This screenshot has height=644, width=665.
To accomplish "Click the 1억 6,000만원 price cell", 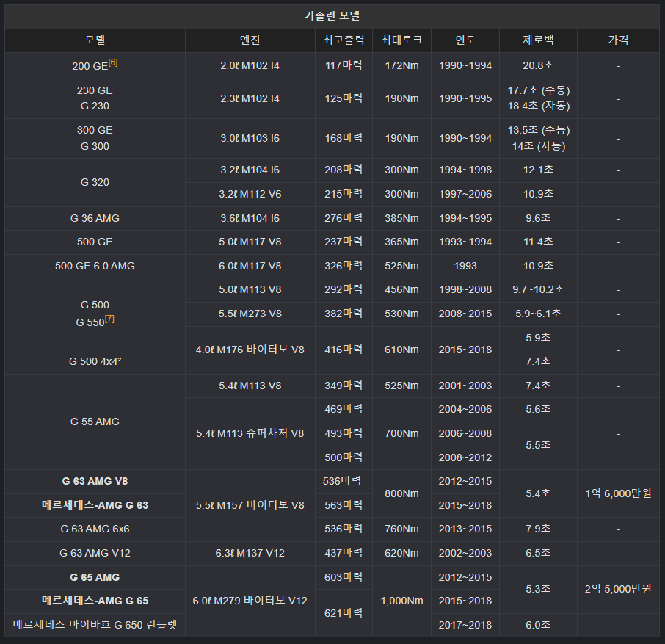I will tap(618, 493).
